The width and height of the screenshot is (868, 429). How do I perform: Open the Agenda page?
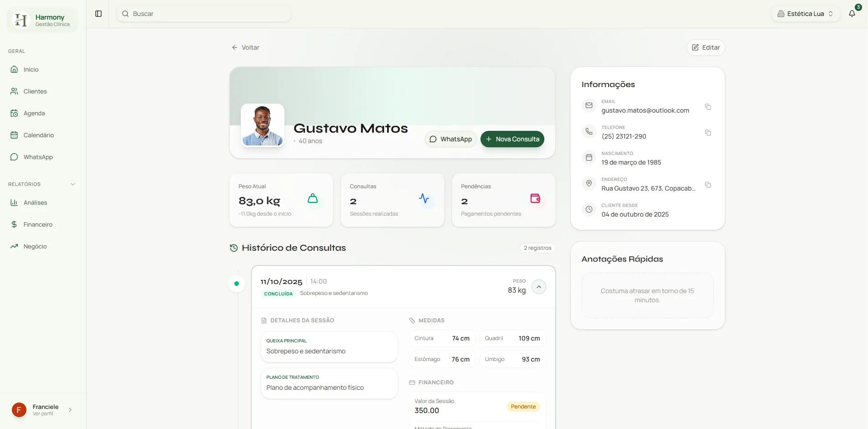point(34,113)
